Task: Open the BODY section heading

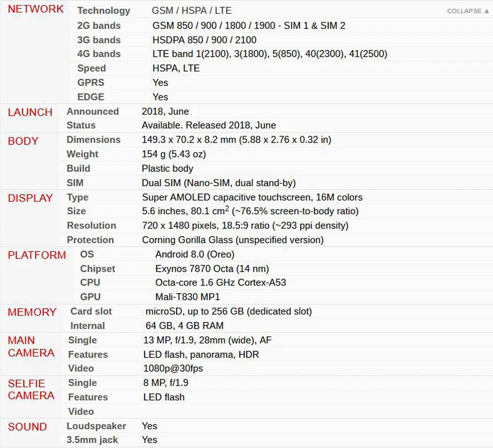Action: pyautogui.click(x=23, y=141)
